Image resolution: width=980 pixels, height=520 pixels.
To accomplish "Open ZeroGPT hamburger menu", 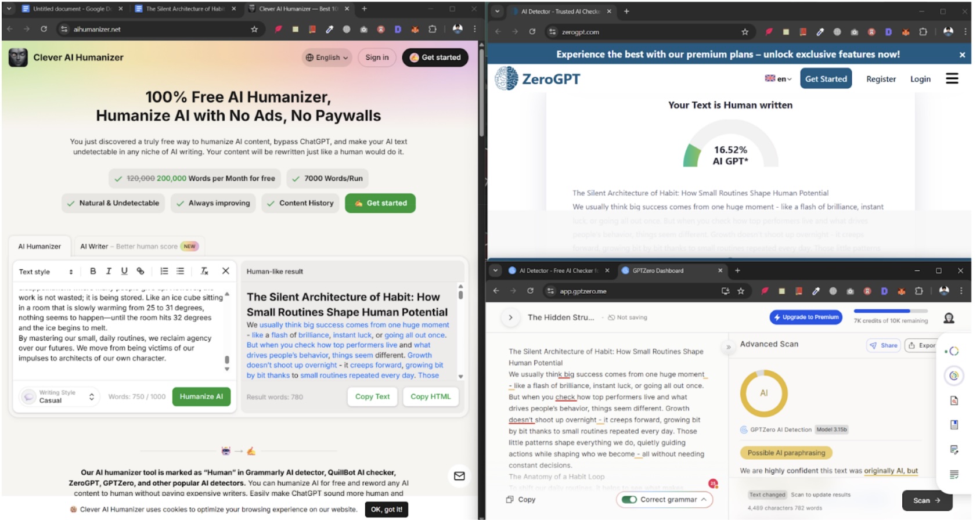I will pos(952,78).
